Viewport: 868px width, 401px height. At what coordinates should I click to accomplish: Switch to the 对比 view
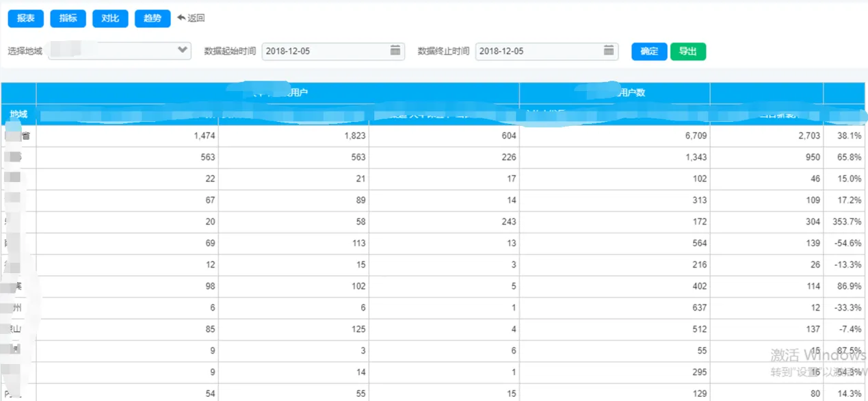click(x=110, y=18)
